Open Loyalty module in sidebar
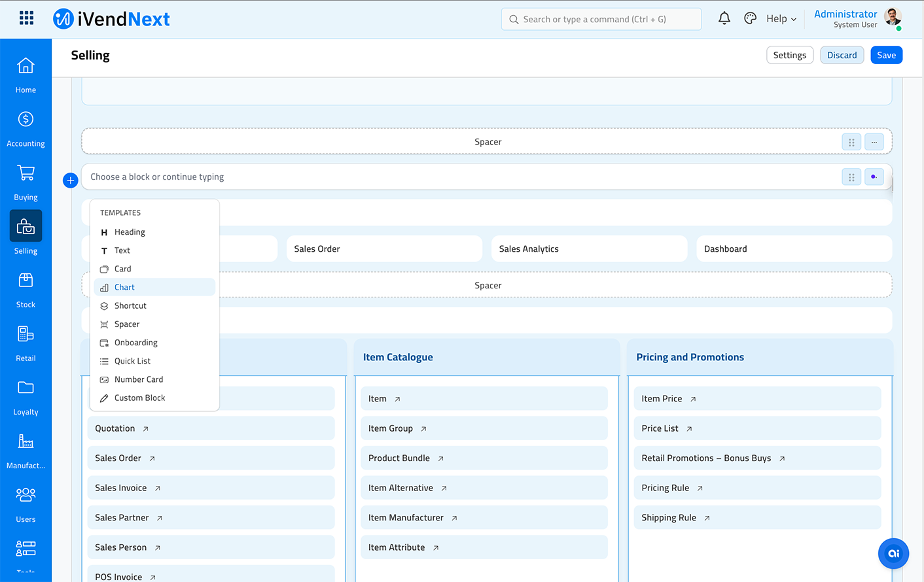The width and height of the screenshot is (924, 582). coord(26,397)
